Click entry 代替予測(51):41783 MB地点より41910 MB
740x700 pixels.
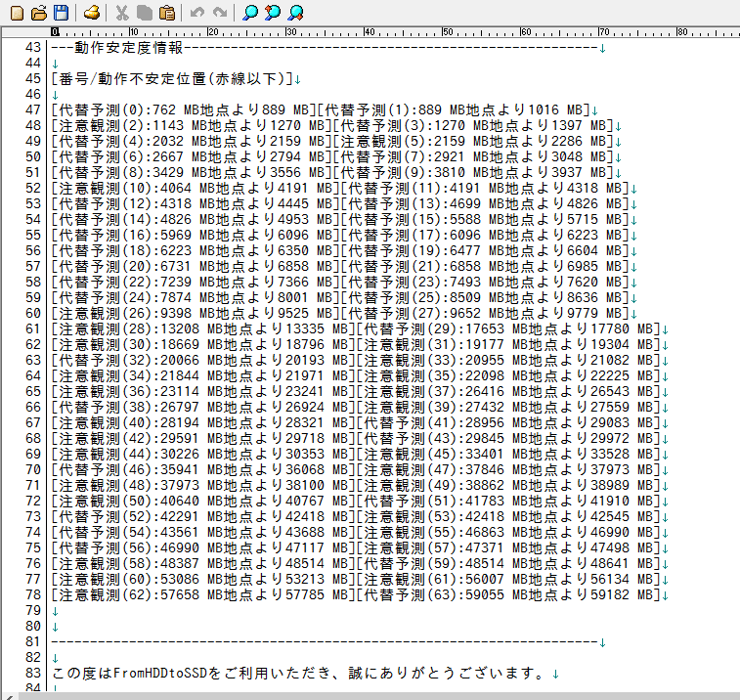(508, 501)
